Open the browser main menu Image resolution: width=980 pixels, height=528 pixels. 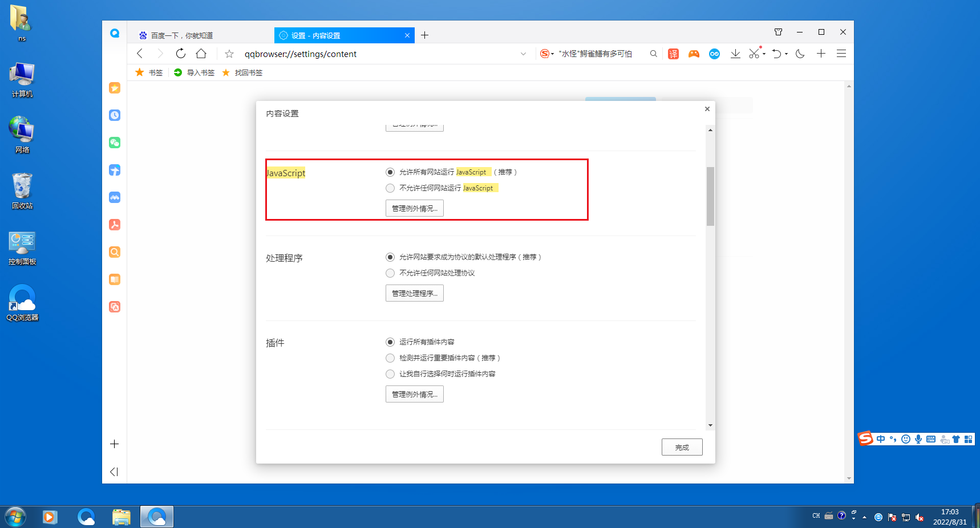(841, 54)
